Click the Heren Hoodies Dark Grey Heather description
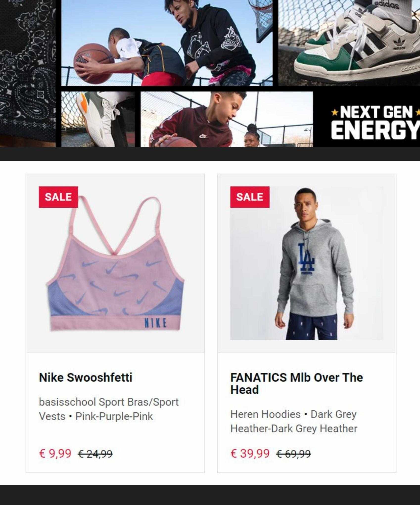 pos(294,421)
